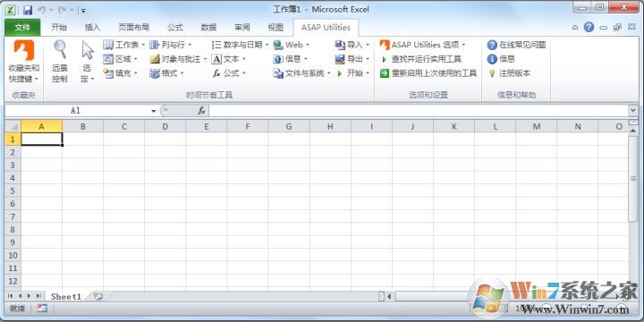Switch to the 公式 formulas ribbon tab
Image resolution: width=644 pixels, height=322 pixels.
coord(175,28)
